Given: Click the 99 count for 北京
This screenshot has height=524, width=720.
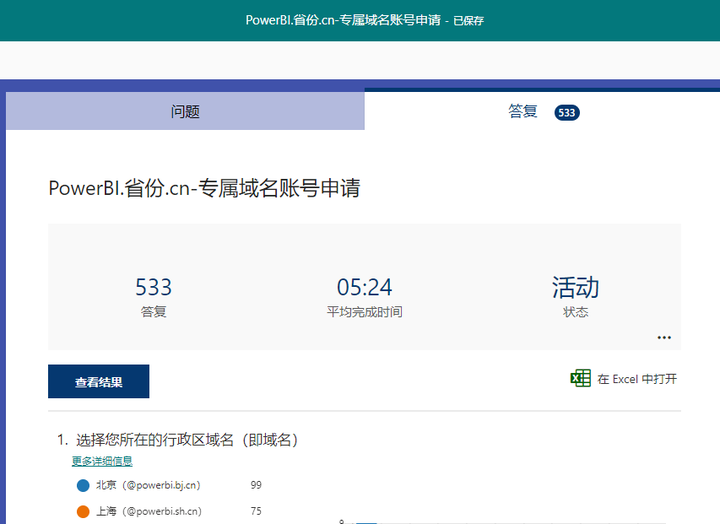Looking at the screenshot, I should pos(256,485).
